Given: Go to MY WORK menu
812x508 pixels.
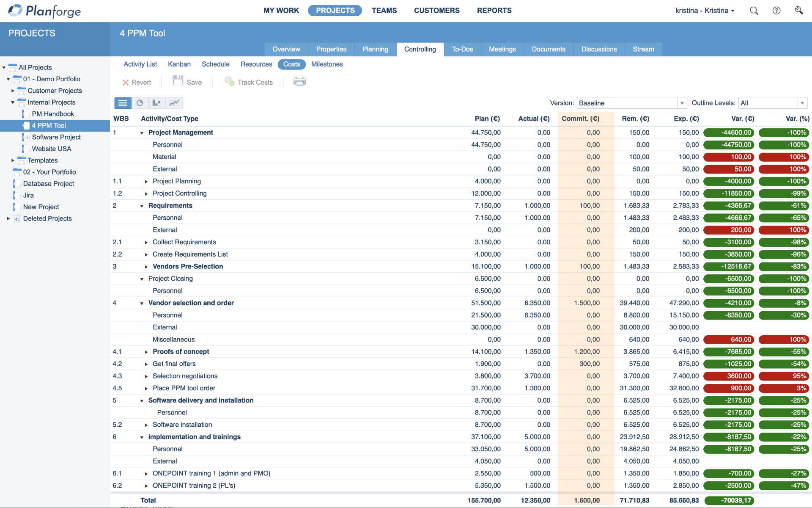Looking at the screenshot, I should coord(281,11).
